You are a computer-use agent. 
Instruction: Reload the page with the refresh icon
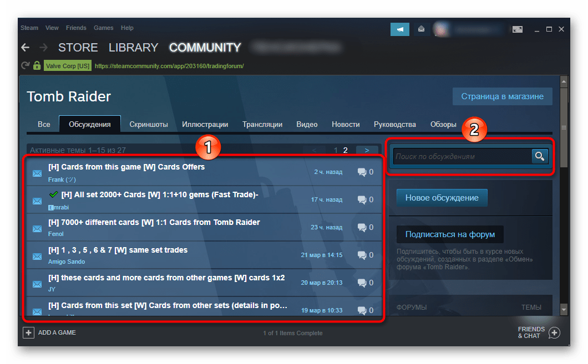25,66
